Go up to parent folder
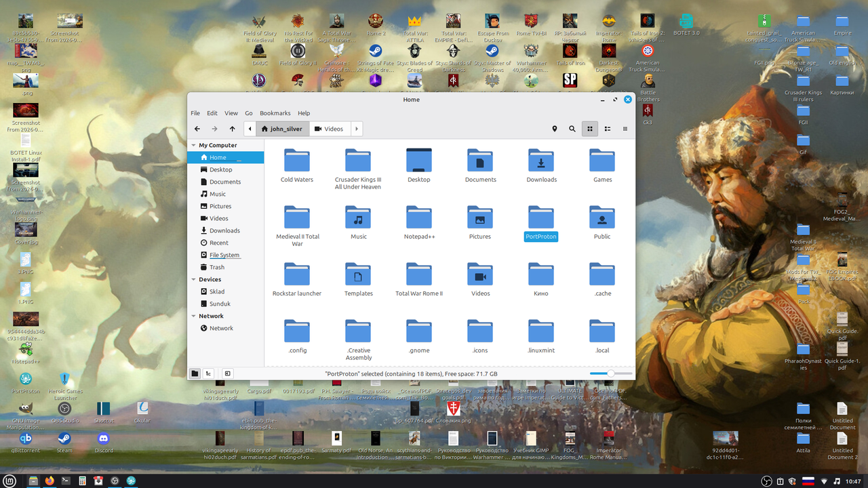 tap(233, 129)
